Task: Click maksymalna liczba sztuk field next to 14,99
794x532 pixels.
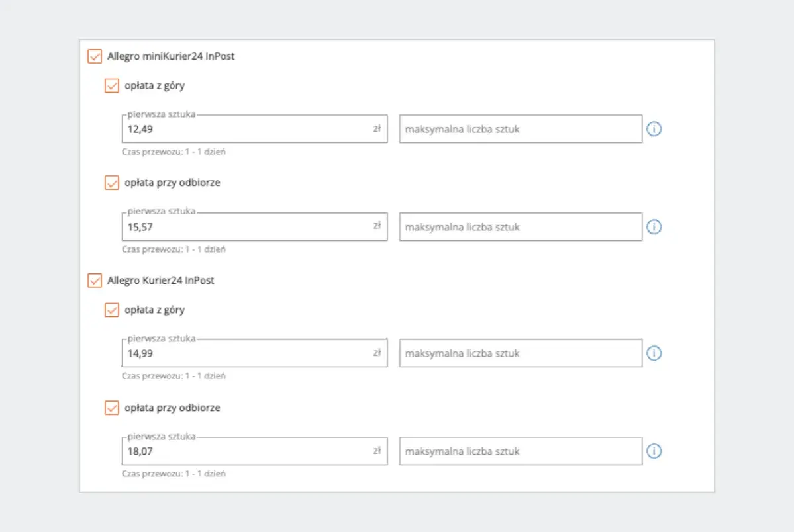Action: 521,353
